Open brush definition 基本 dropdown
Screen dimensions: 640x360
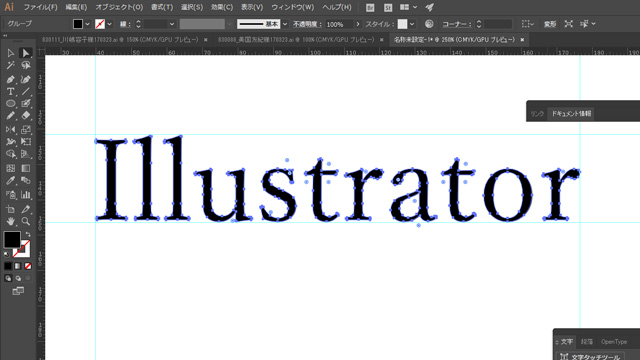[285, 24]
